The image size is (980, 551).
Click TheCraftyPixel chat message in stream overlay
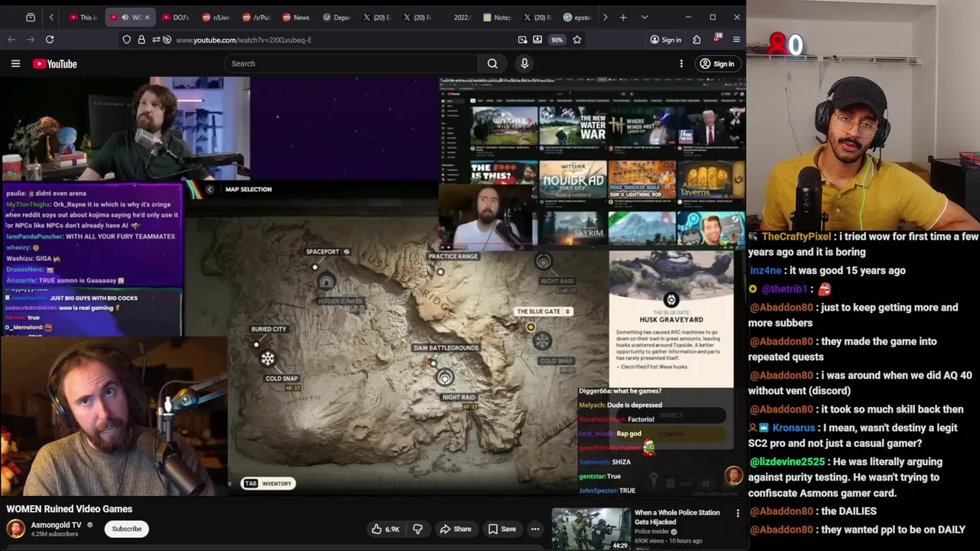(x=864, y=244)
